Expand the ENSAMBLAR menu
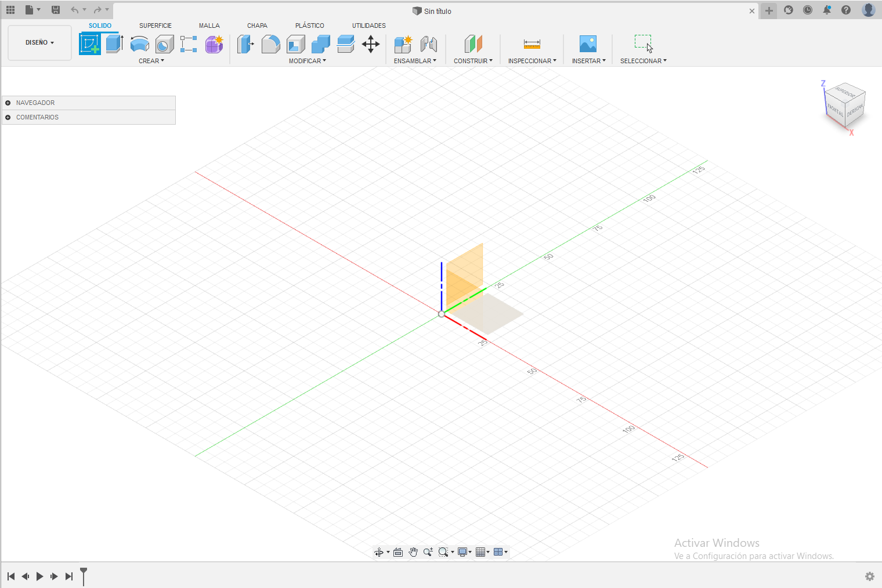This screenshot has width=882, height=588. point(415,61)
